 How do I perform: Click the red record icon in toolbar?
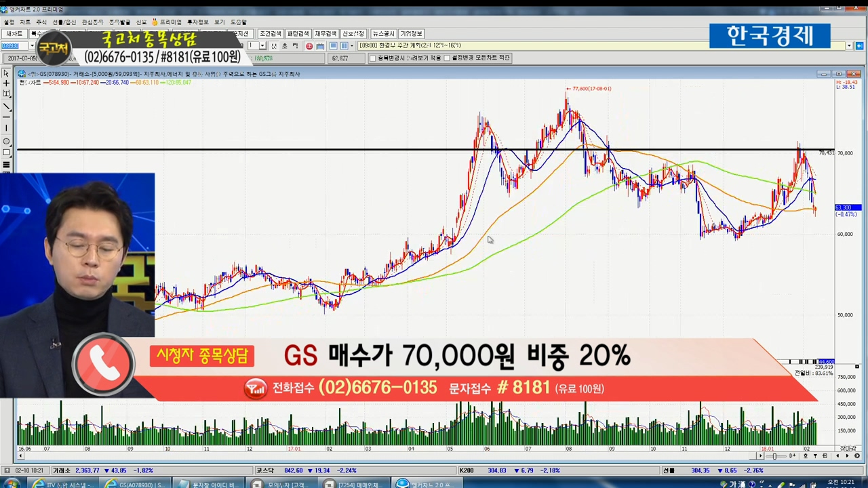(x=309, y=46)
